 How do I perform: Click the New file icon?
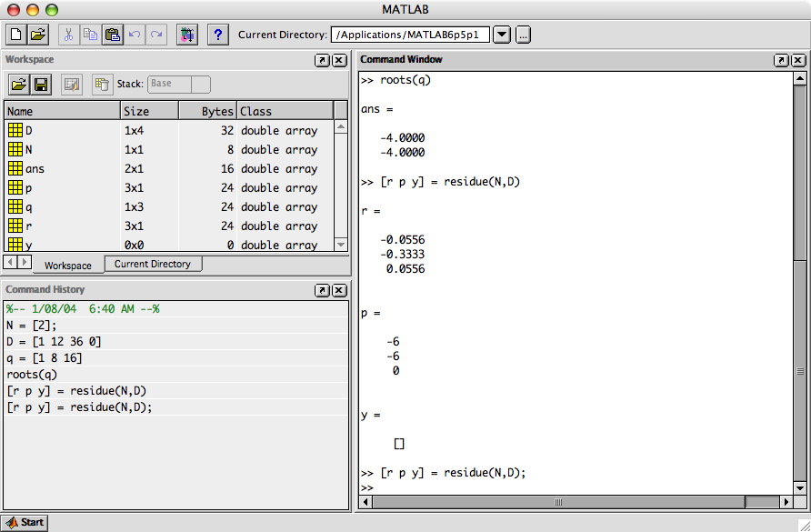15,35
